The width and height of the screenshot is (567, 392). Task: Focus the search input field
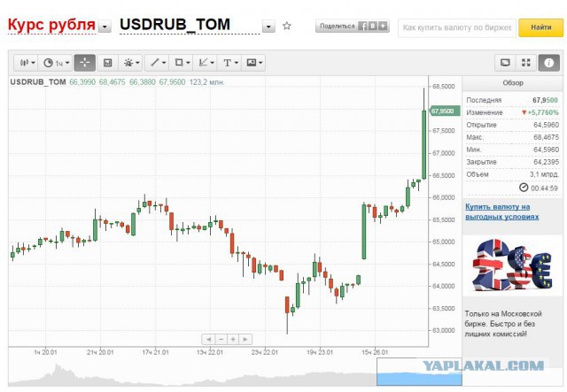point(457,27)
